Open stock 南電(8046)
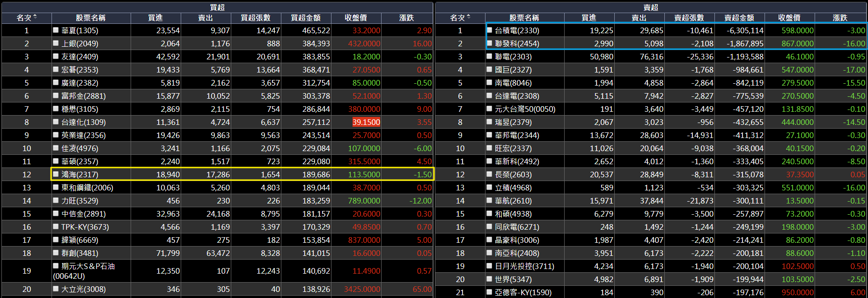This screenshot has width=868, height=298. point(513,83)
